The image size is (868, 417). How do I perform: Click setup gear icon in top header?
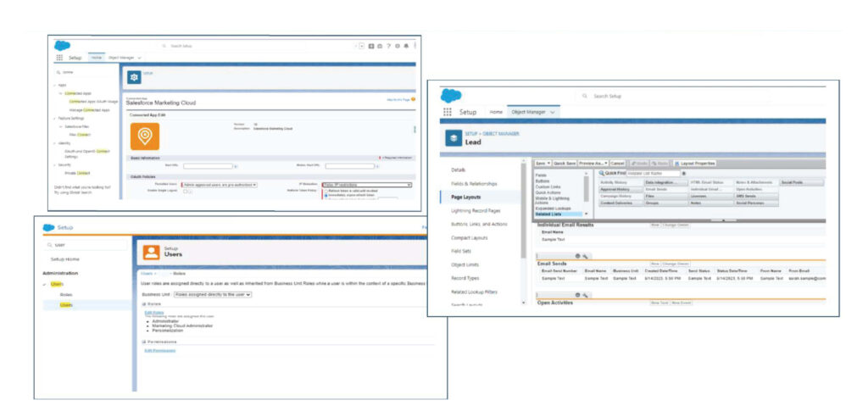(x=398, y=46)
